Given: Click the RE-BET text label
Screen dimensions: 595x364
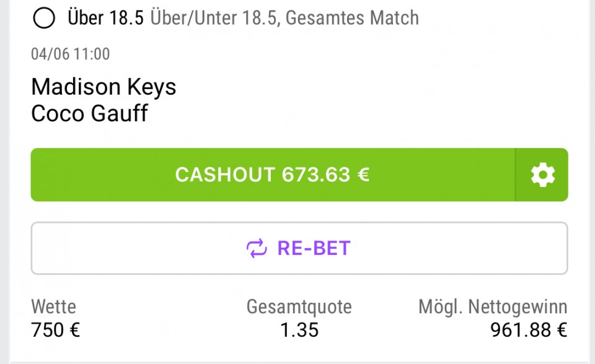Looking at the screenshot, I should (314, 248).
